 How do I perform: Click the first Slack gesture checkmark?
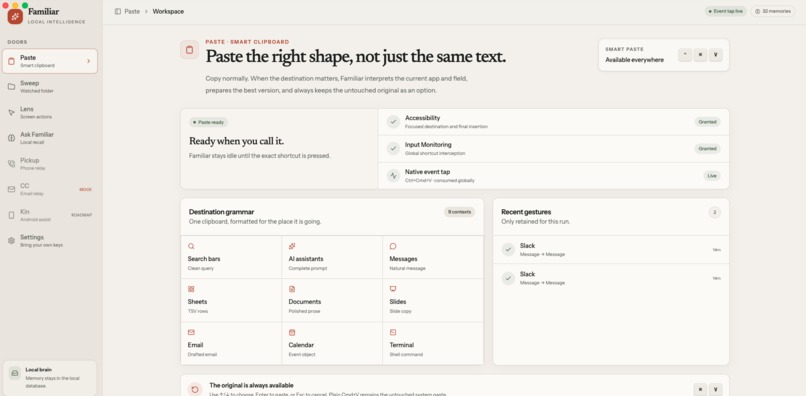tap(508, 249)
